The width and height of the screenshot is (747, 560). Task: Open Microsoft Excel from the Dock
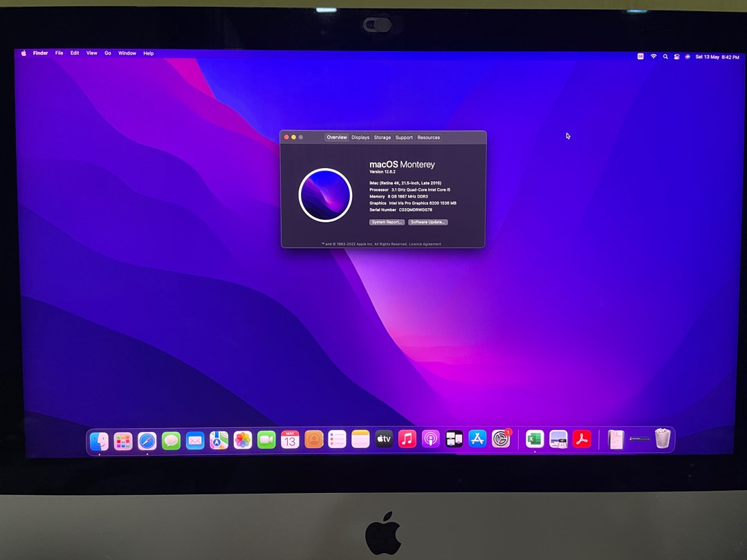[x=533, y=439]
